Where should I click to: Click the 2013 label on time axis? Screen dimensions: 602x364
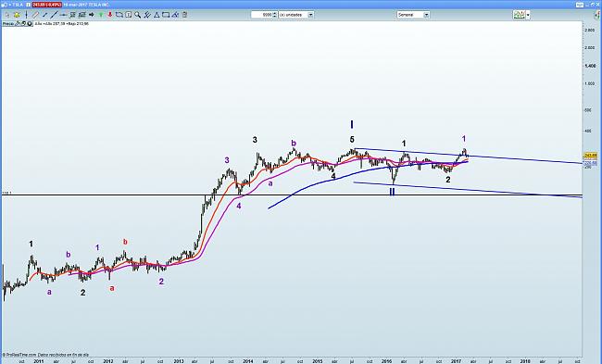tap(178, 361)
